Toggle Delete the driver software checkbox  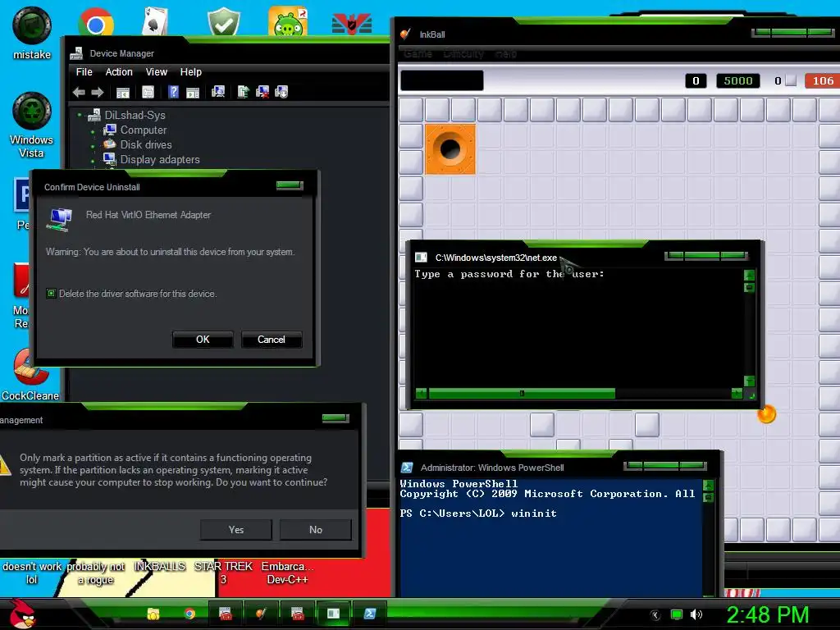(51, 293)
